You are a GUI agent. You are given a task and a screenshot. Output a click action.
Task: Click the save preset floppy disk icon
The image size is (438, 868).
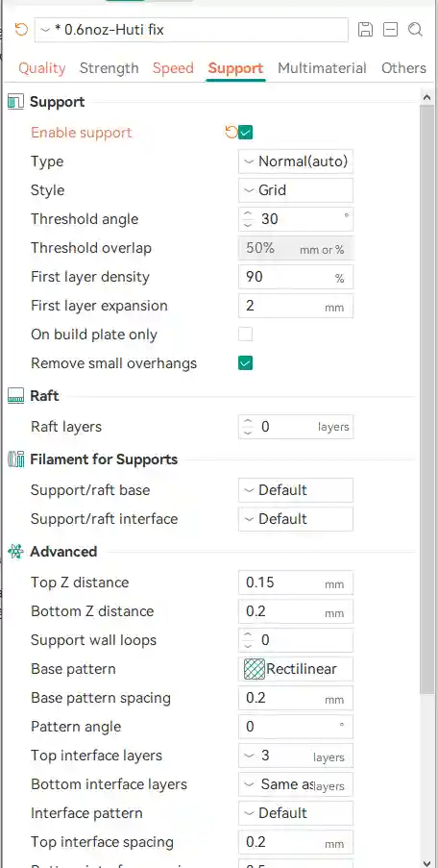(365, 30)
